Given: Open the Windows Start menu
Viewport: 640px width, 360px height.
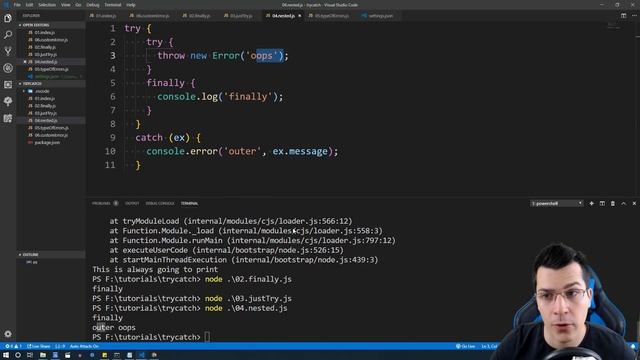Looking at the screenshot, I should click(x=6, y=355).
